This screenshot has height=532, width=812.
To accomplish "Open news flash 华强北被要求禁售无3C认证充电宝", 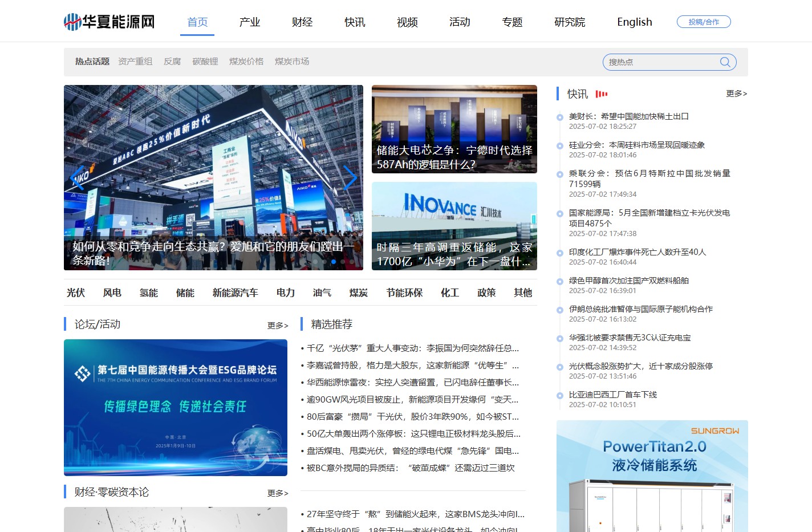I will point(630,338).
